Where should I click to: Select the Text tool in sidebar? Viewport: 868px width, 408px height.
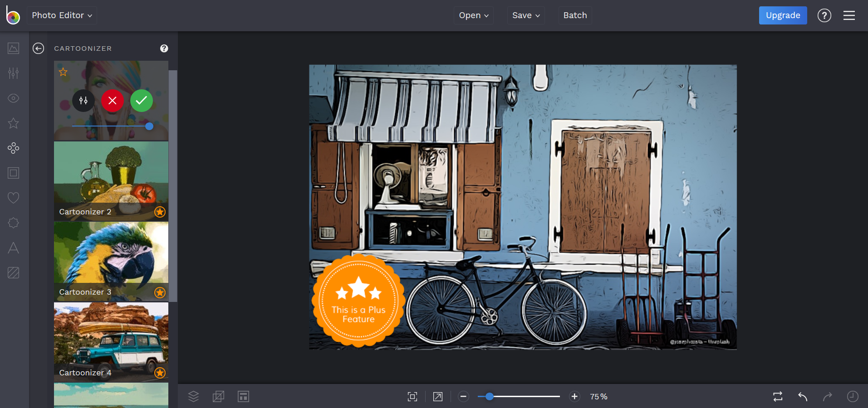pos(14,248)
